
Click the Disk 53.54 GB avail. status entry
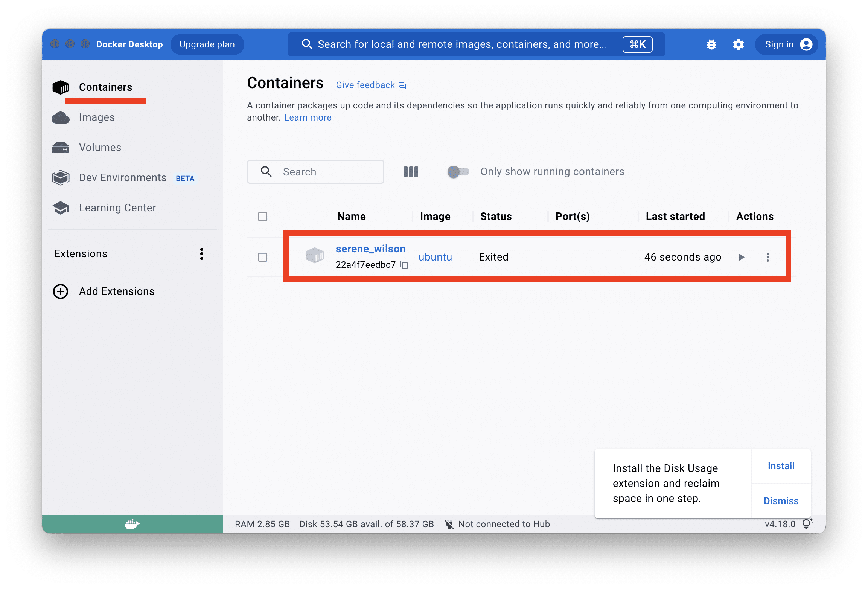(367, 524)
